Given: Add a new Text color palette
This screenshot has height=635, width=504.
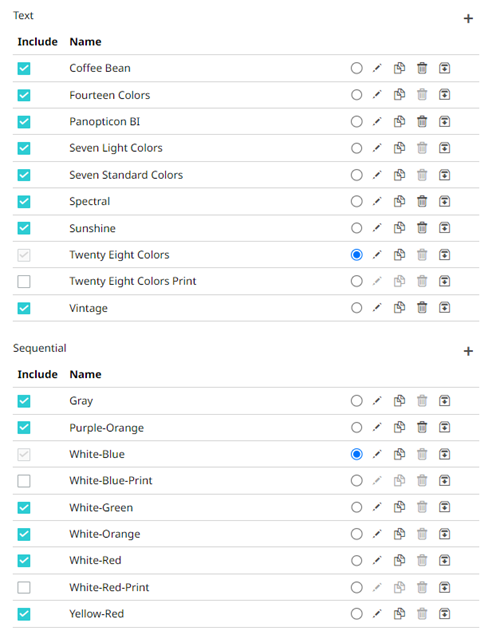Looking at the screenshot, I should pos(468,19).
